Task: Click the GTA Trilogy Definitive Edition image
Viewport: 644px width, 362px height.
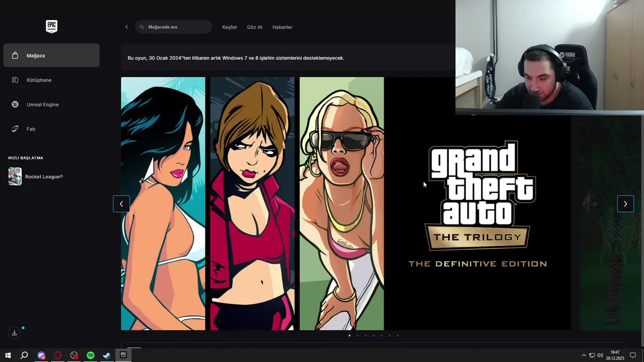Action: [x=346, y=204]
